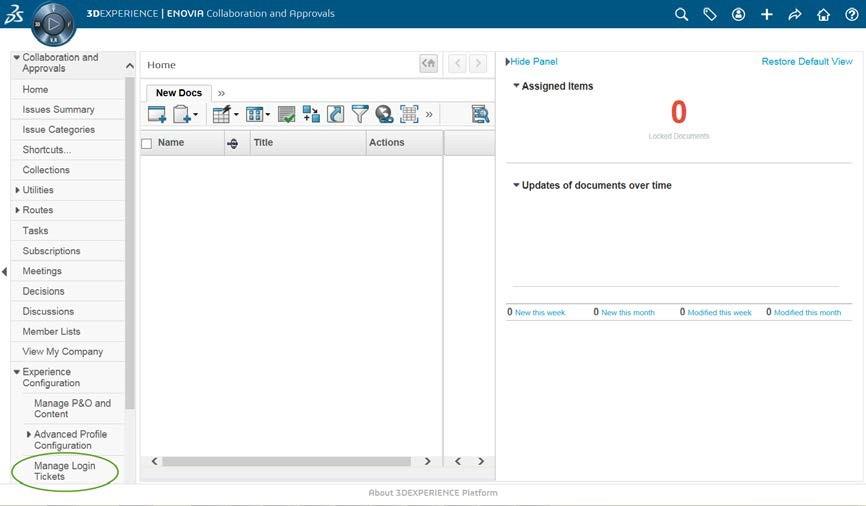Click Restore Default View link
866x506 pixels.
pyautogui.click(x=807, y=61)
